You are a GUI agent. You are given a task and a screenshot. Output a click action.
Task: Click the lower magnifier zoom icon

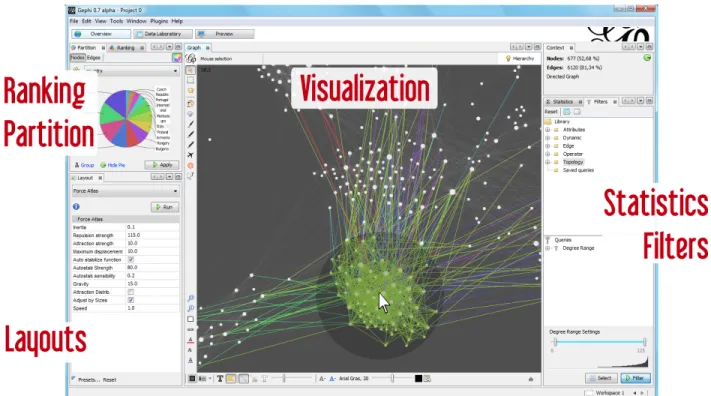190,308
